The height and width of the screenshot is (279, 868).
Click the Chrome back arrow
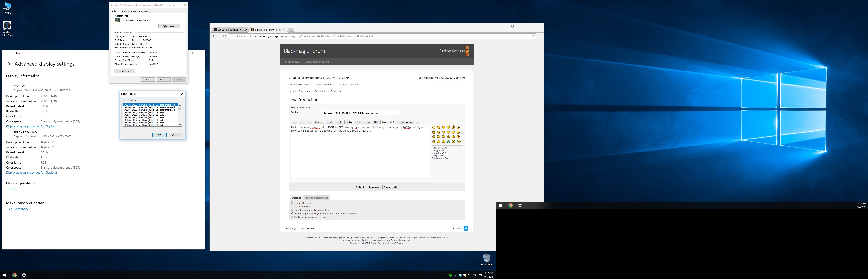click(x=214, y=36)
